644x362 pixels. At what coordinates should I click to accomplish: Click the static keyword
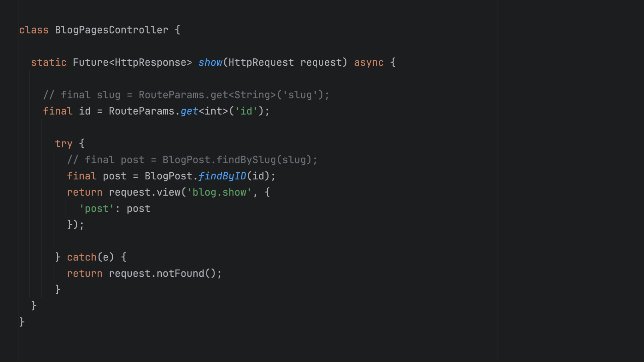coord(49,63)
